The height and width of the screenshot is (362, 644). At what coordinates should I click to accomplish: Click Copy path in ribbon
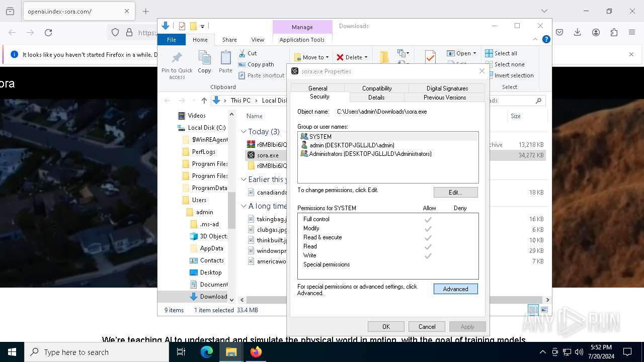256,64
